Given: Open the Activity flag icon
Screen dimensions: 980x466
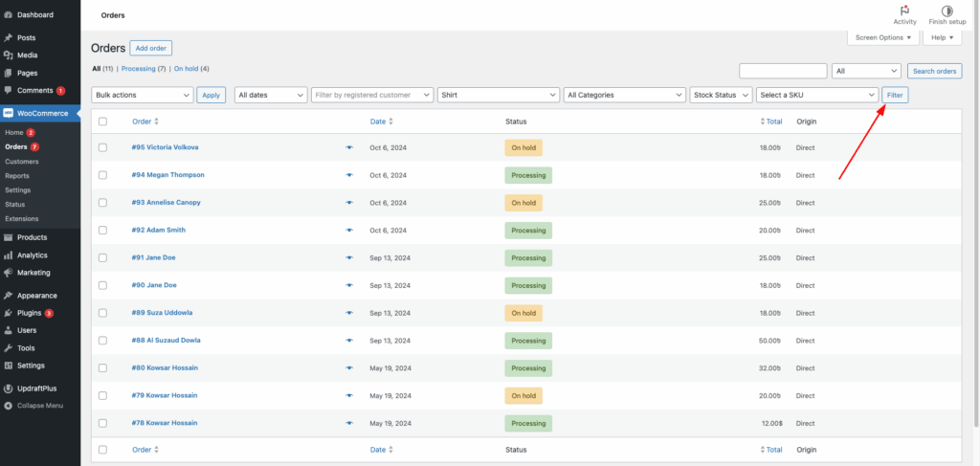Looking at the screenshot, I should click(x=904, y=11).
